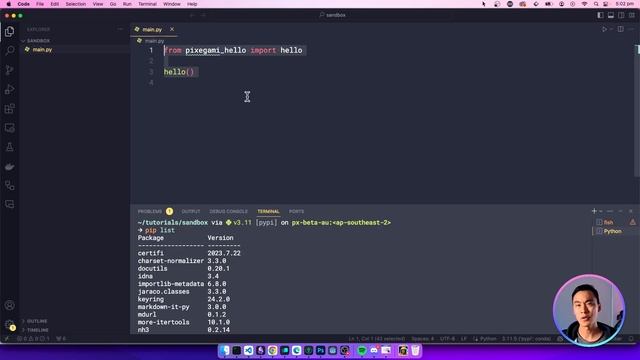Open Explorer panel more actions ellipsis
The width and height of the screenshot is (640, 360).
tap(120, 29)
